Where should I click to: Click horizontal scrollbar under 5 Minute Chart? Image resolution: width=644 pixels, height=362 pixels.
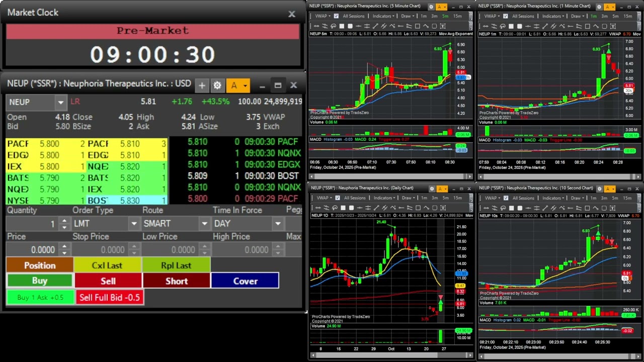pos(391,176)
